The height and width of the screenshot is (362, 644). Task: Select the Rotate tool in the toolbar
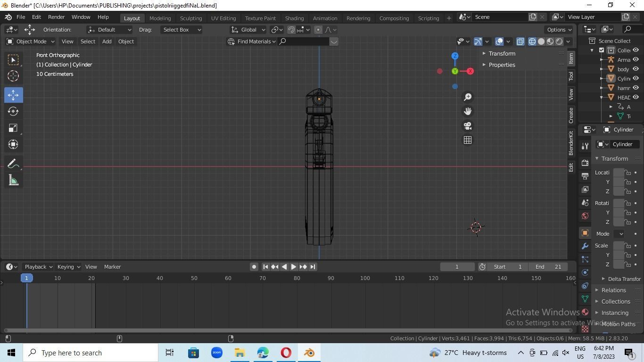[x=13, y=112]
